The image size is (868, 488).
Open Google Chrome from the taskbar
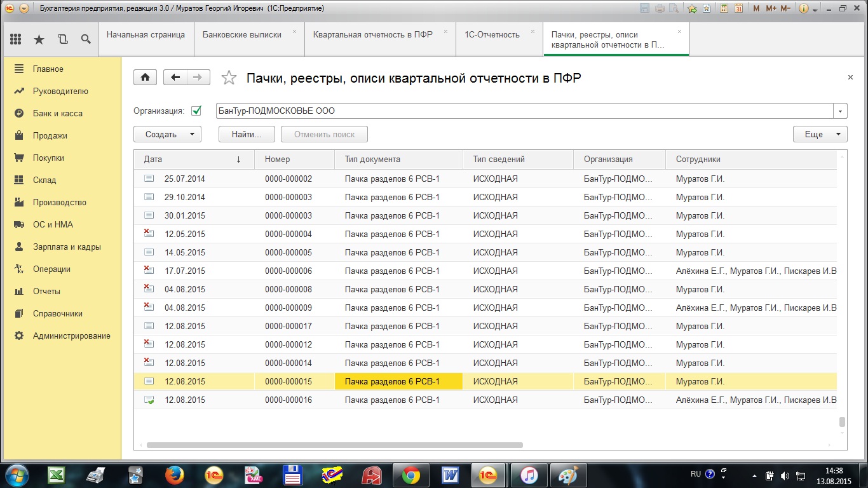410,475
